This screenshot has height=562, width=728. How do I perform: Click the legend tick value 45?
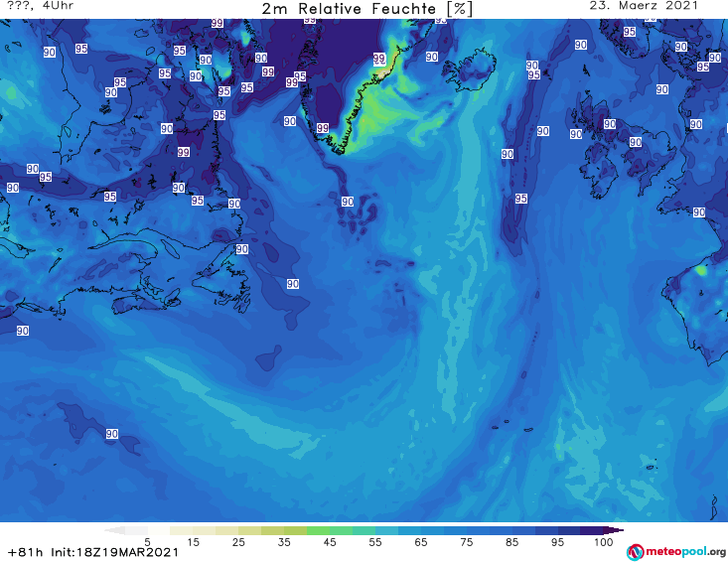(x=330, y=542)
